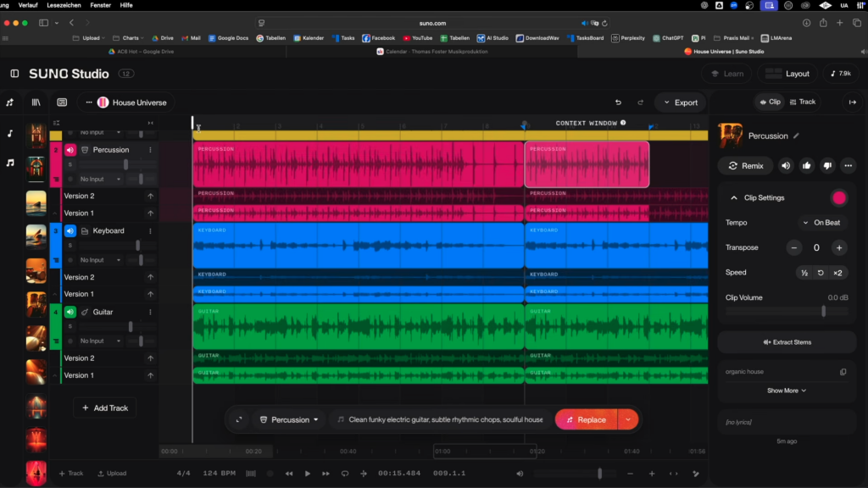Open the Tempo On Beat dropdown
This screenshot has height=488, width=868.
[x=821, y=223]
